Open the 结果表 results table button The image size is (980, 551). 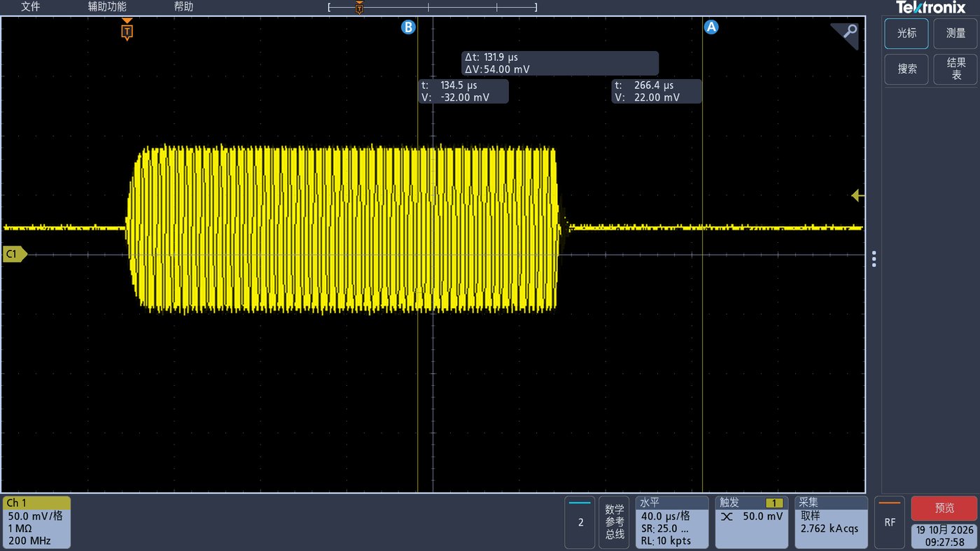coord(955,69)
